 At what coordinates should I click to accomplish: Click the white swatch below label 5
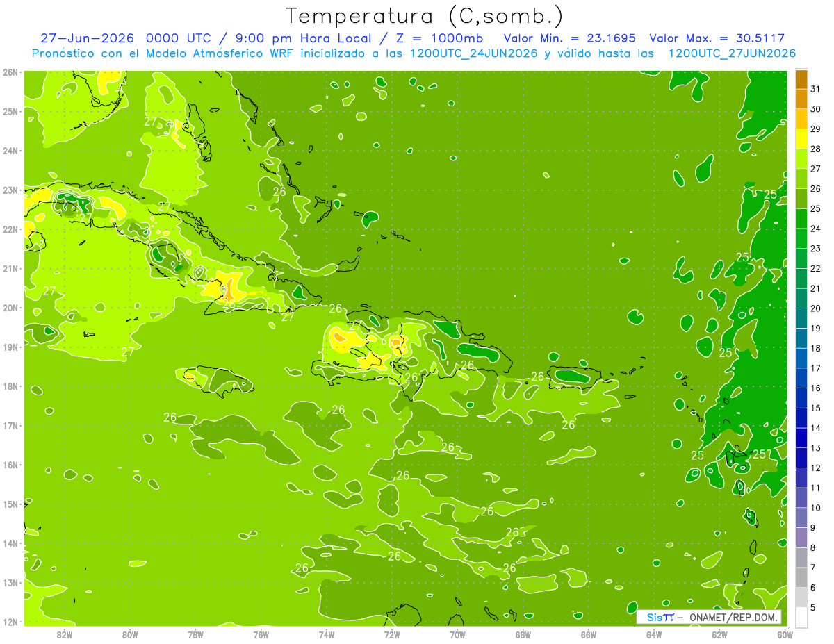click(x=802, y=617)
